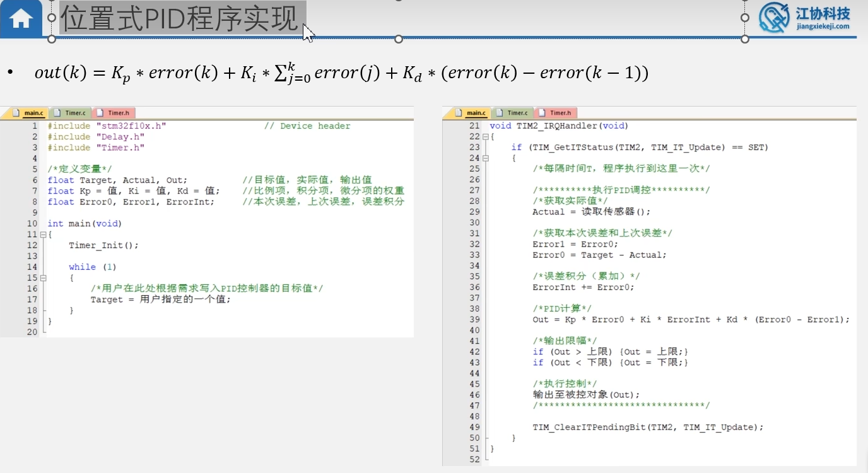868x473 pixels.
Task: Click while (1) statement
Action: (x=93, y=267)
